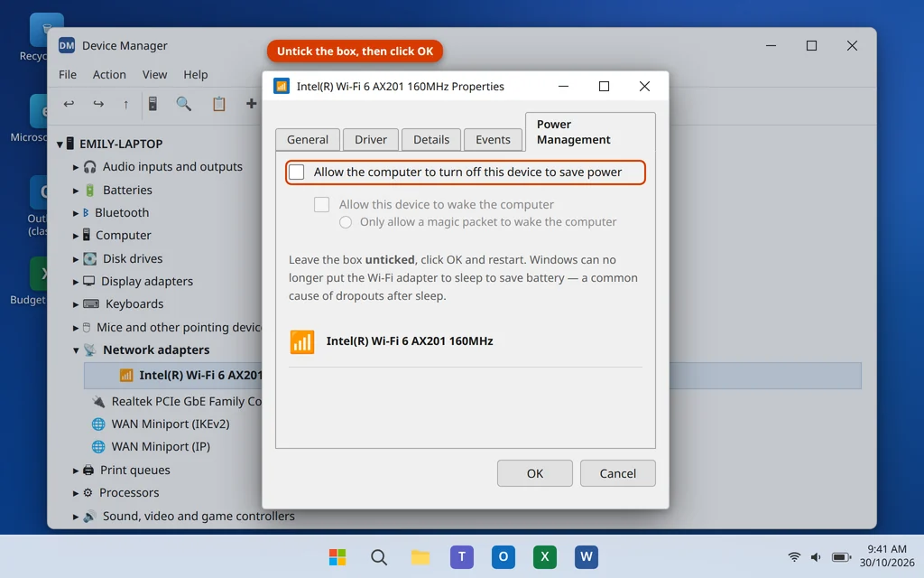
Task: Switch to the Details tab
Action: (431, 139)
